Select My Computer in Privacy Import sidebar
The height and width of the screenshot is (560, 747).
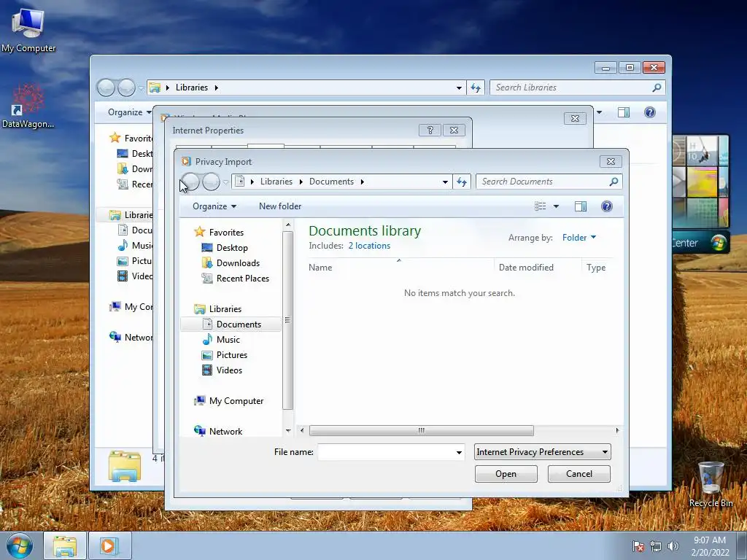pyautogui.click(x=236, y=401)
